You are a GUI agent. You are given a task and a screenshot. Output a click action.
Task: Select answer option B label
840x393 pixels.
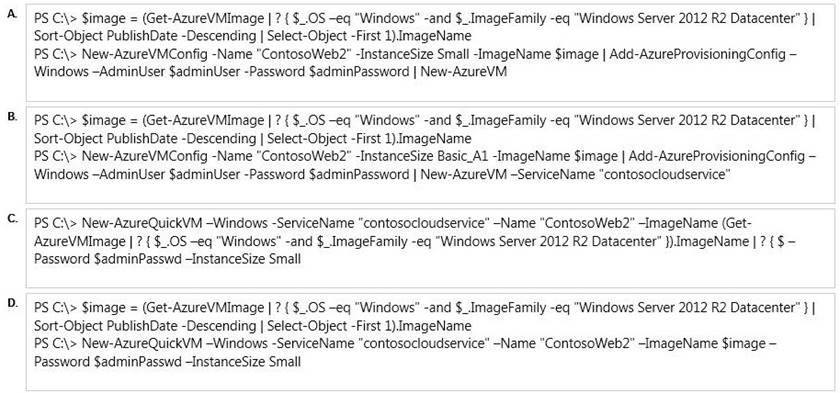pos(11,114)
